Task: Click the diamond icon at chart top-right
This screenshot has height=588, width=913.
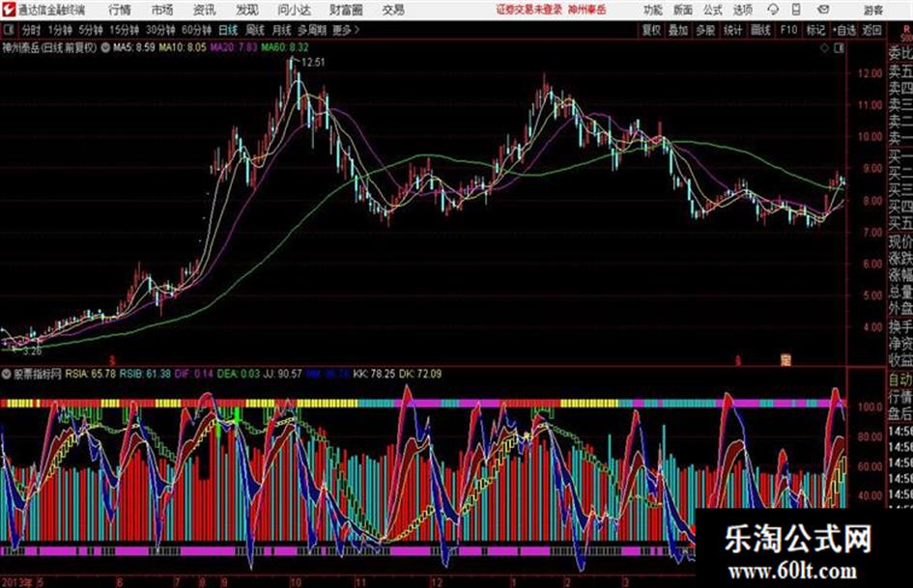Action: 824,48
